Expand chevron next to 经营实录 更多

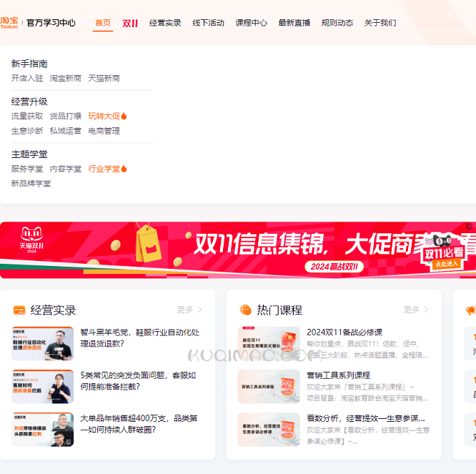199,310
